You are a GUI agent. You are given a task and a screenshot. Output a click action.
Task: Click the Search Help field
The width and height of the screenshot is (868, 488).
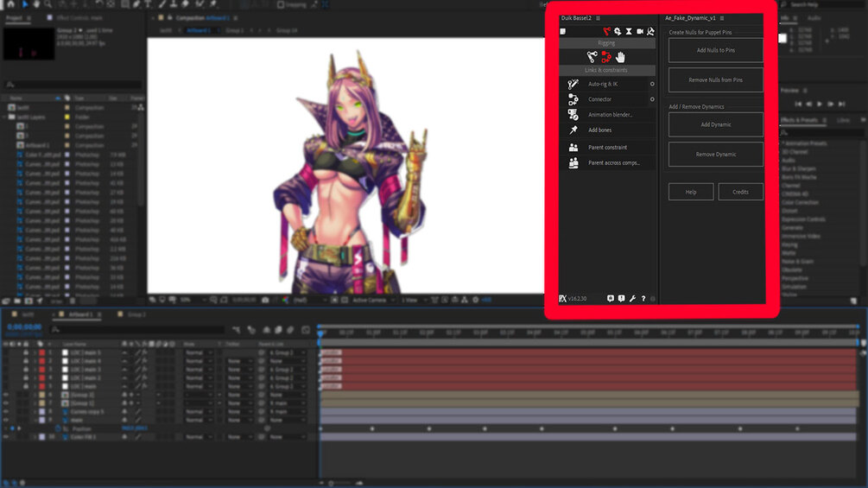tap(824, 4)
